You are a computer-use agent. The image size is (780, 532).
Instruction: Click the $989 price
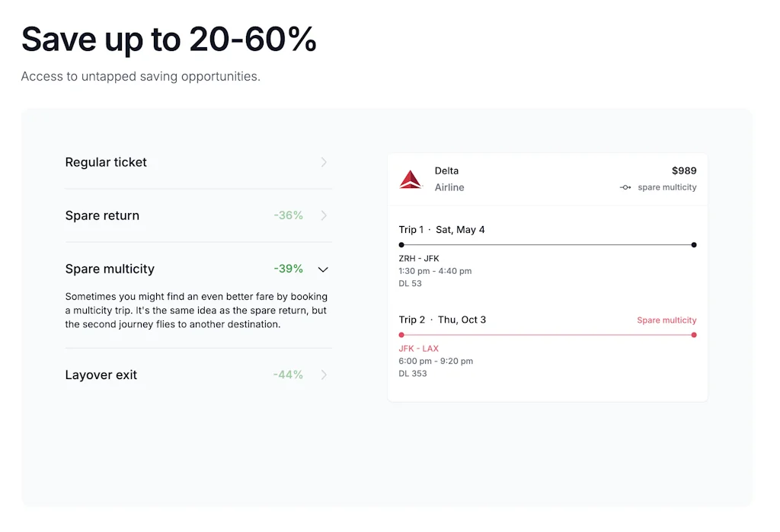pos(683,171)
